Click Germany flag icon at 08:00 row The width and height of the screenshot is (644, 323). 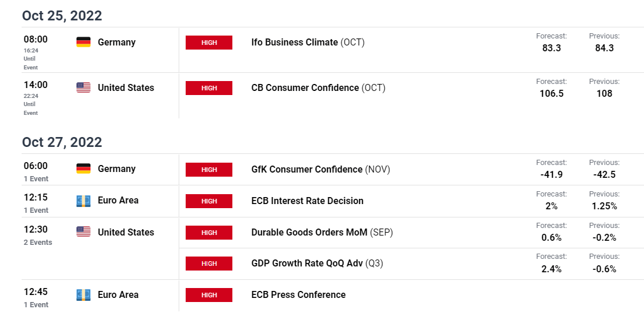83,42
